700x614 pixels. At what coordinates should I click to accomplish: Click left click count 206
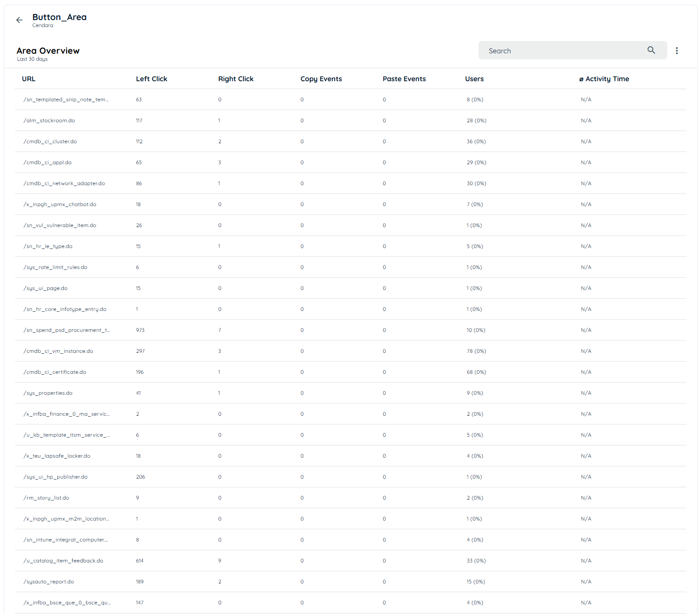(140, 477)
